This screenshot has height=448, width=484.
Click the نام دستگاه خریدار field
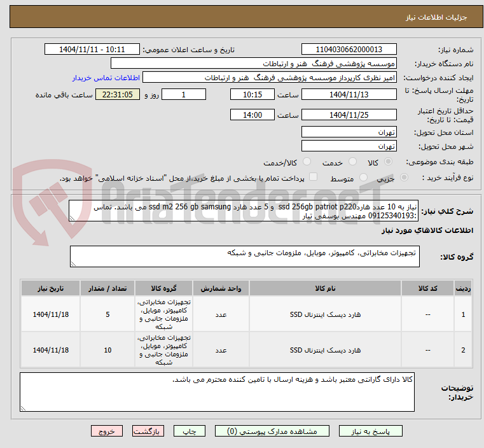[x=253, y=64]
